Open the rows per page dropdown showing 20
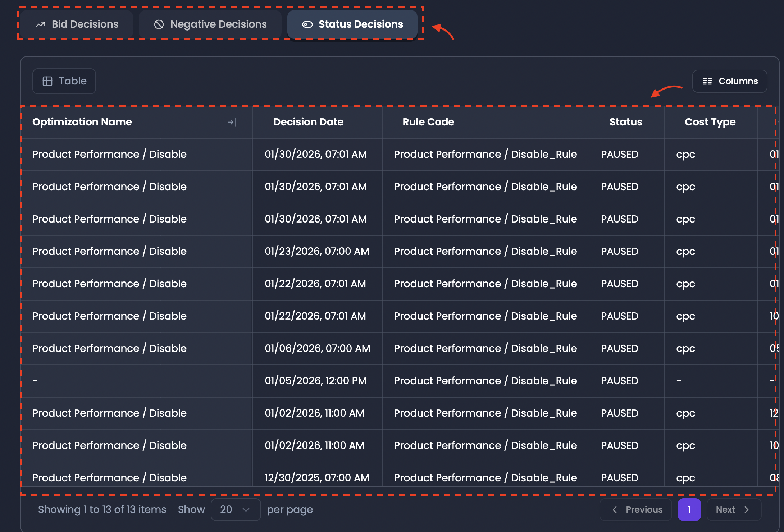784x532 pixels. coord(236,509)
